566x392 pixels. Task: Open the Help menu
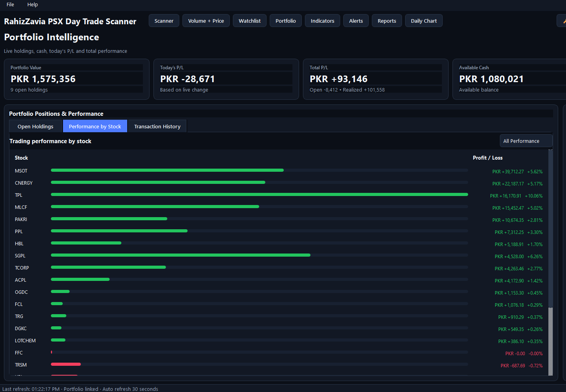[x=32, y=5]
